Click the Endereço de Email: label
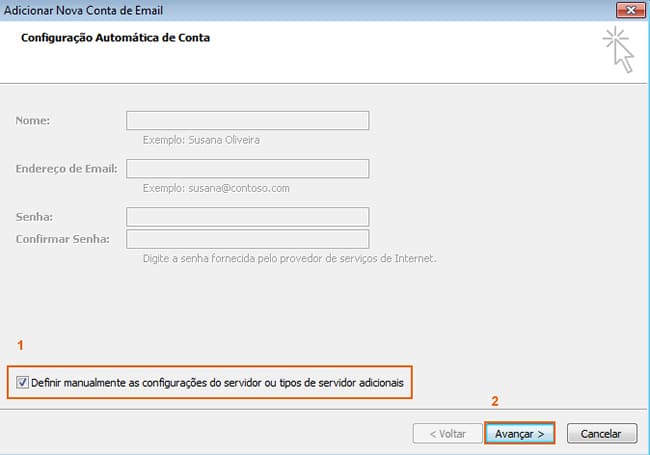 point(66,169)
